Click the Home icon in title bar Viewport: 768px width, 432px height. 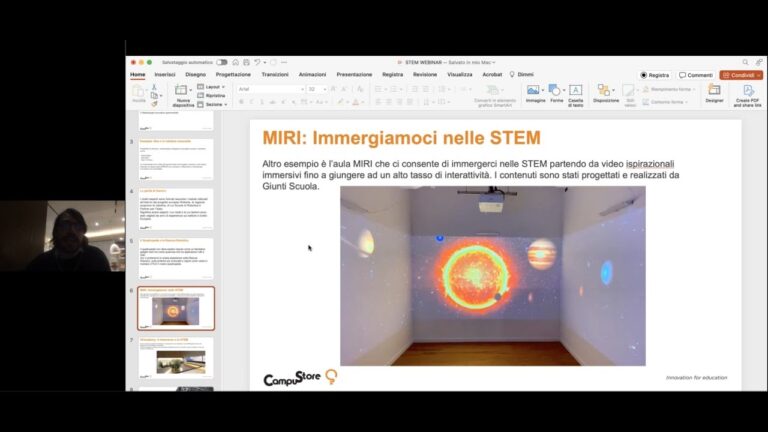pyautogui.click(x=236, y=62)
